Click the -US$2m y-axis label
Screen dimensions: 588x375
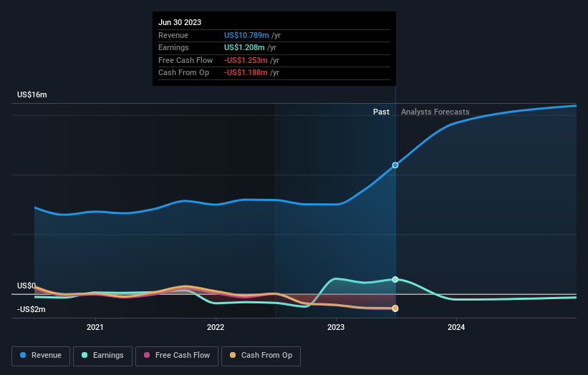(31, 309)
